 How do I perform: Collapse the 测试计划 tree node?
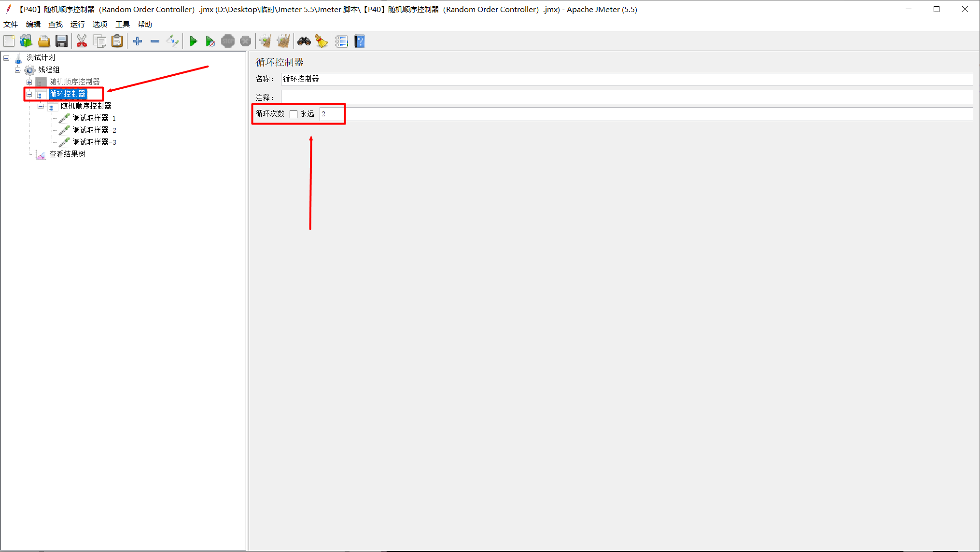(x=6, y=58)
